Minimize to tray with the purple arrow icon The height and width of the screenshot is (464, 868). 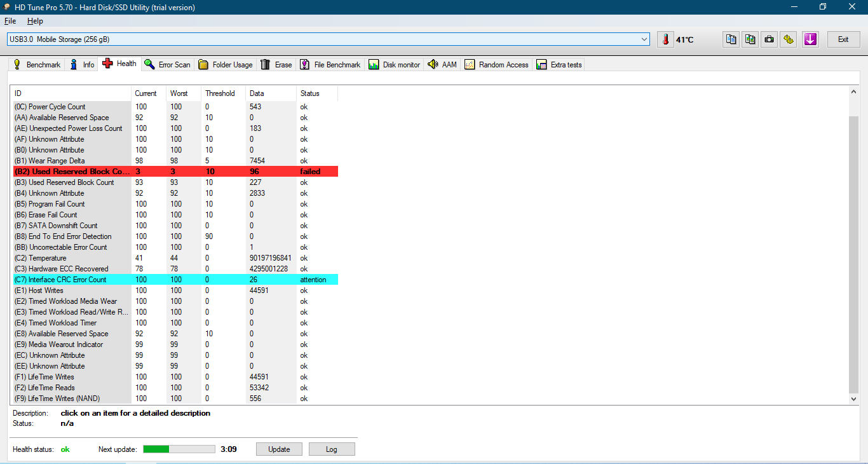point(810,39)
